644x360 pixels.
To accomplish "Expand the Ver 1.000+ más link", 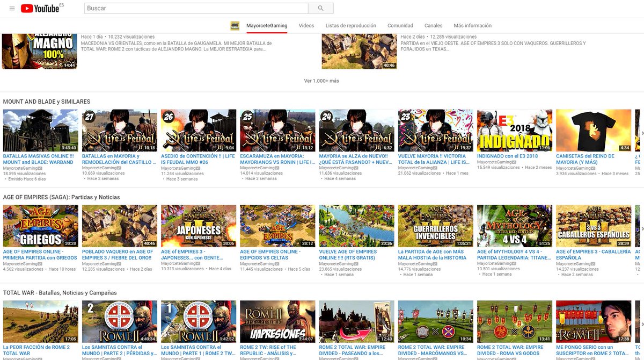I will click(321, 81).
